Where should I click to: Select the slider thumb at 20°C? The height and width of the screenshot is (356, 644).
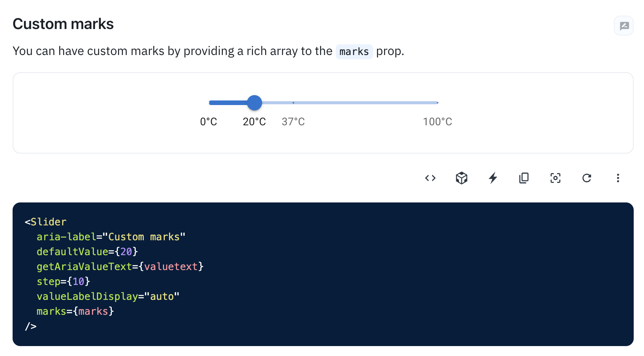pos(254,103)
